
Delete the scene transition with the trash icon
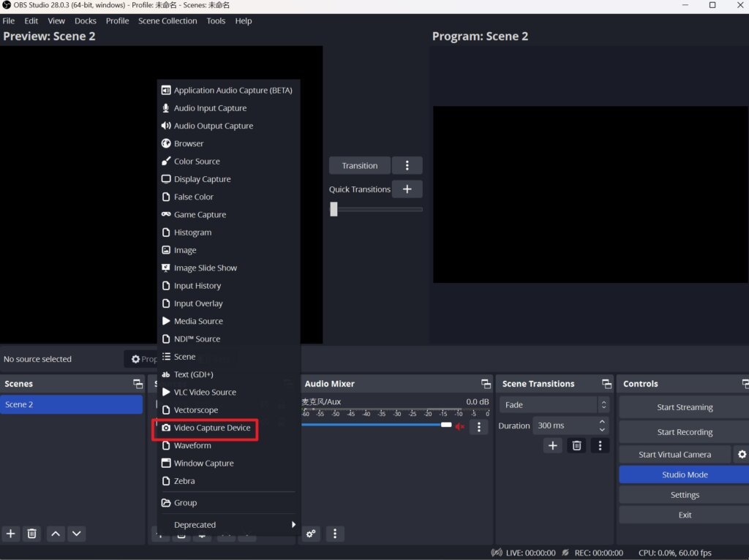coord(576,445)
